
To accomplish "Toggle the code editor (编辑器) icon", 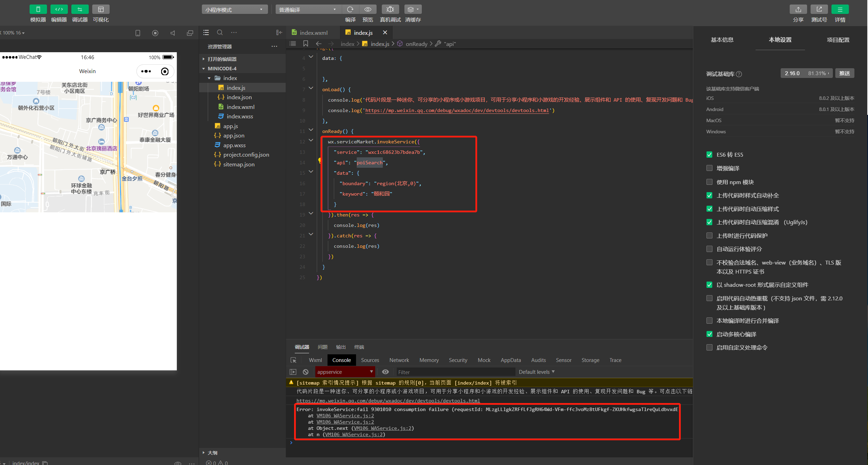I will click(59, 9).
